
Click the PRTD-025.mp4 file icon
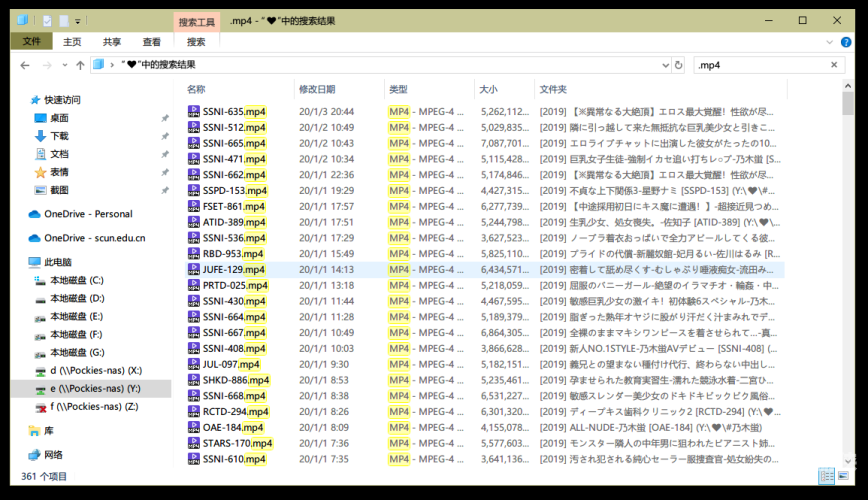tap(194, 285)
